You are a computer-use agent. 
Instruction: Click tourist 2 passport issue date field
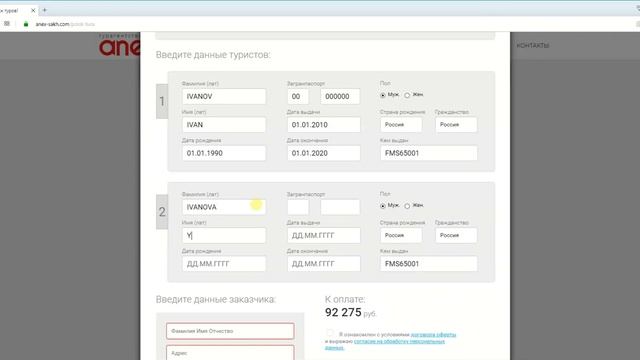[x=324, y=236]
